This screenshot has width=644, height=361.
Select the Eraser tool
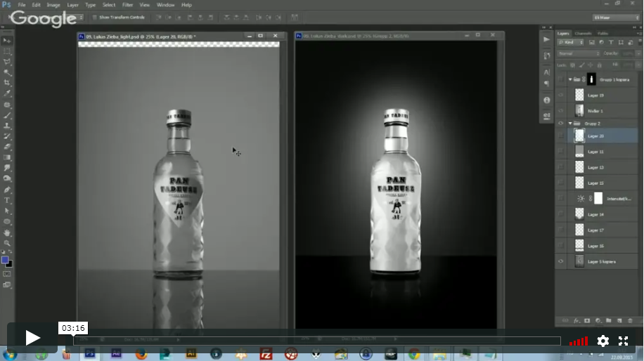coord(7,147)
